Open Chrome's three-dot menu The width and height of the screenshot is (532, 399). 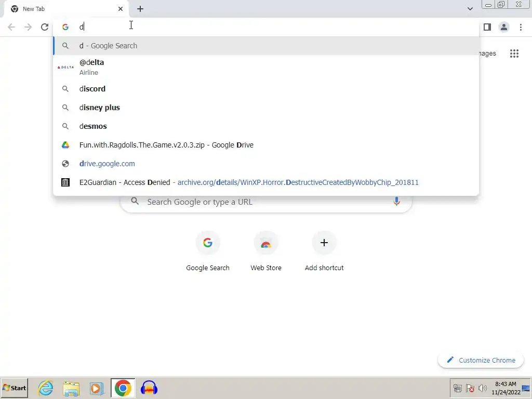click(x=521, y=27)
